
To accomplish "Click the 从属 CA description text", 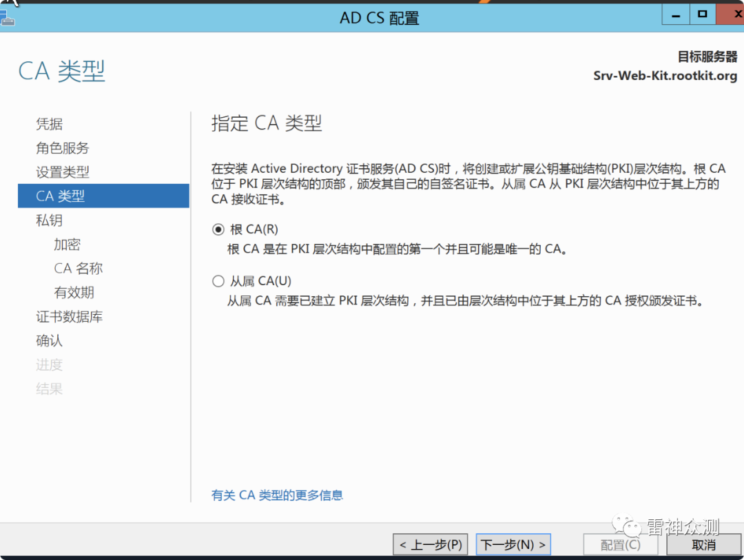I will point(466,301).
